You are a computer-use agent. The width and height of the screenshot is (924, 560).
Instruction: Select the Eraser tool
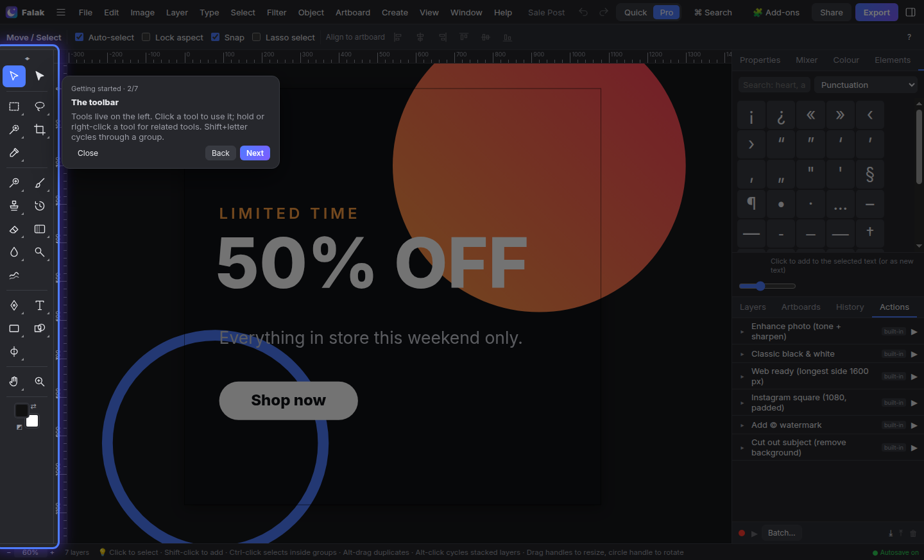point(14,229)
